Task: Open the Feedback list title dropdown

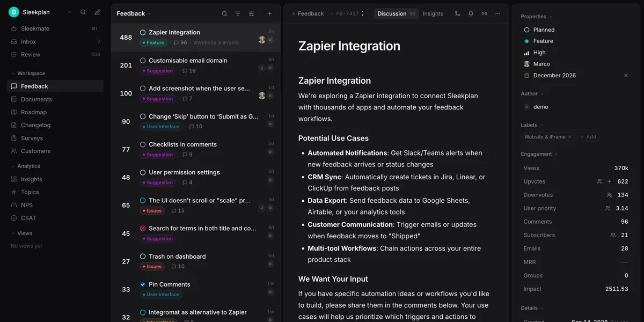Action: 134,13
